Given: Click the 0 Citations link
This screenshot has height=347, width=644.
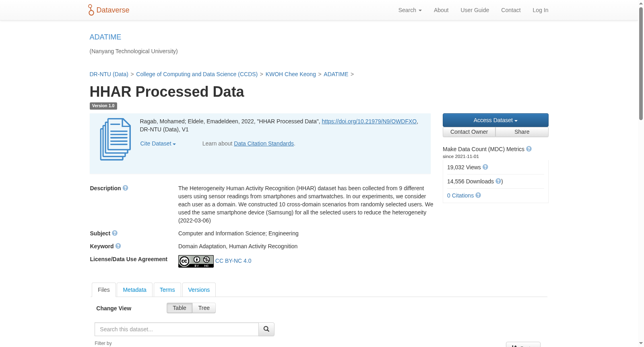Looking at the screenshot, I should pos(460,195).
